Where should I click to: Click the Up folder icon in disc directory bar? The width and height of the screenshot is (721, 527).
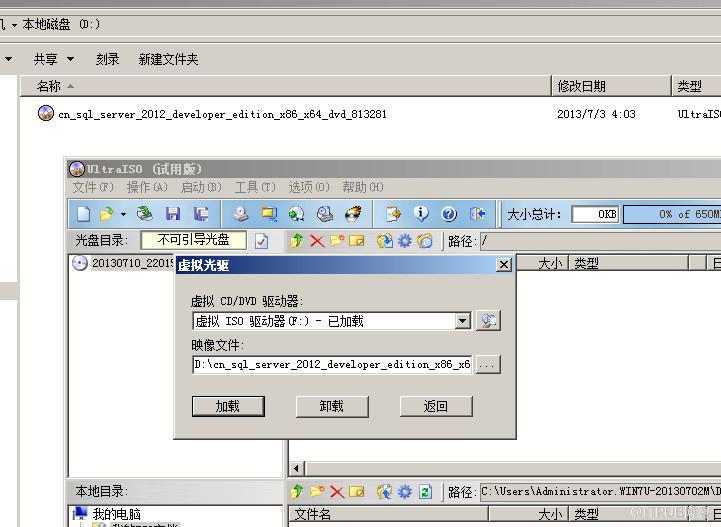(297, 241)
